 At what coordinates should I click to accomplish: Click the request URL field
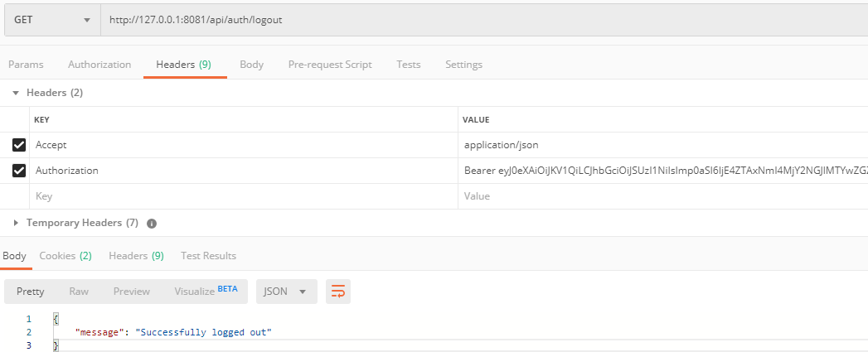coord(481,20)
